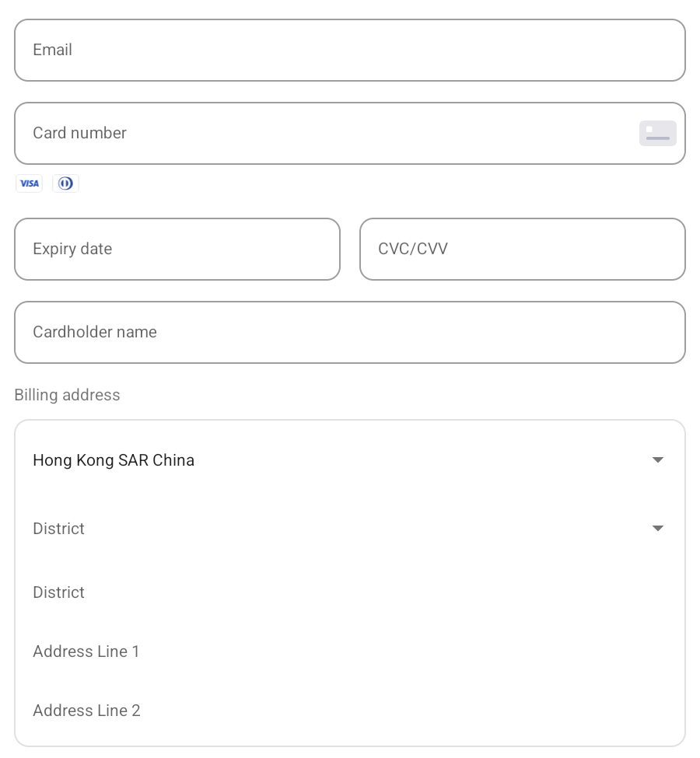Click the Billing address heading
Image resolution: width=700 pixels, height=758 pixels.
[67, 395]
